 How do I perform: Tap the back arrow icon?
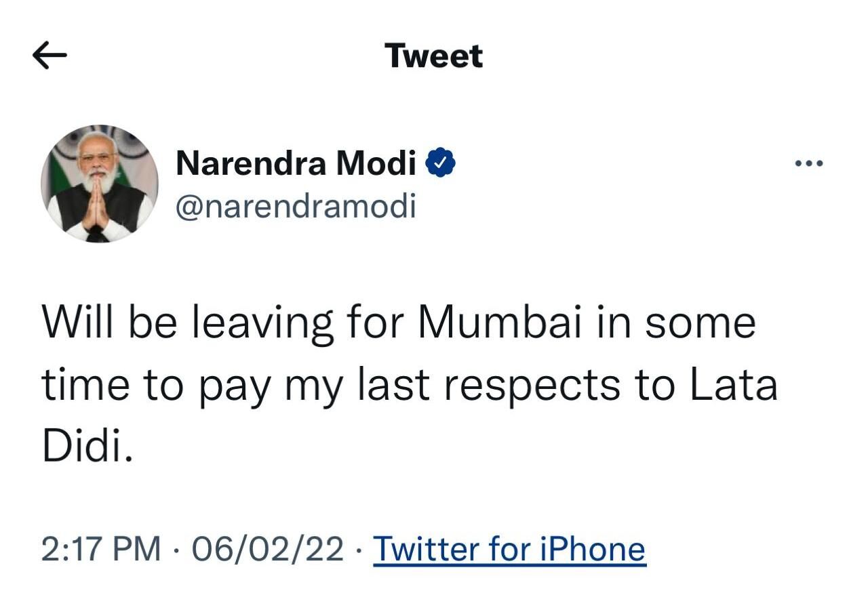50,56
